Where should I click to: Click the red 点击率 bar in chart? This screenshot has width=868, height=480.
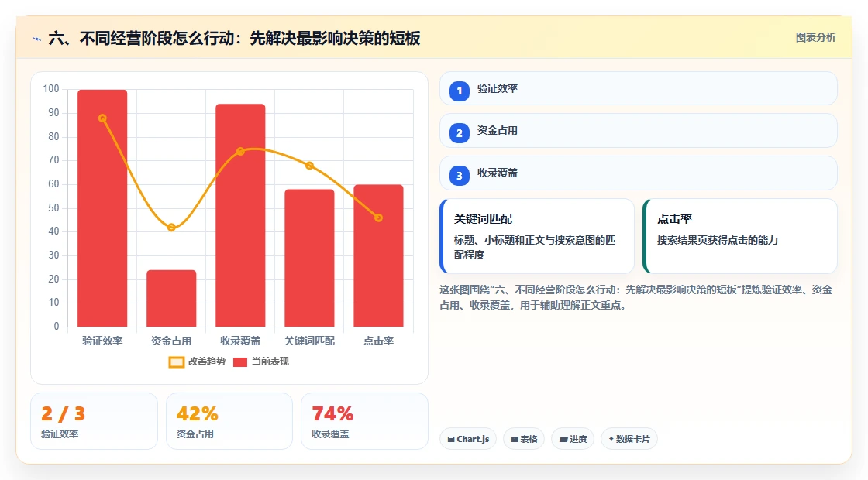click(x=379, y=255)
